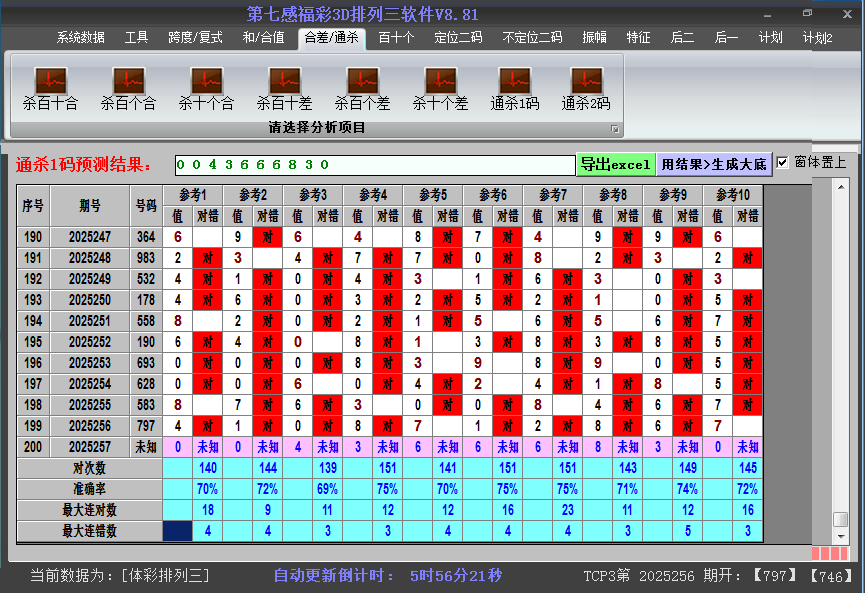Viewport: 865px width, 593px height.
Task: Click the dark blue selected cell in 最大连错数 row
Action: click(178, 531)
